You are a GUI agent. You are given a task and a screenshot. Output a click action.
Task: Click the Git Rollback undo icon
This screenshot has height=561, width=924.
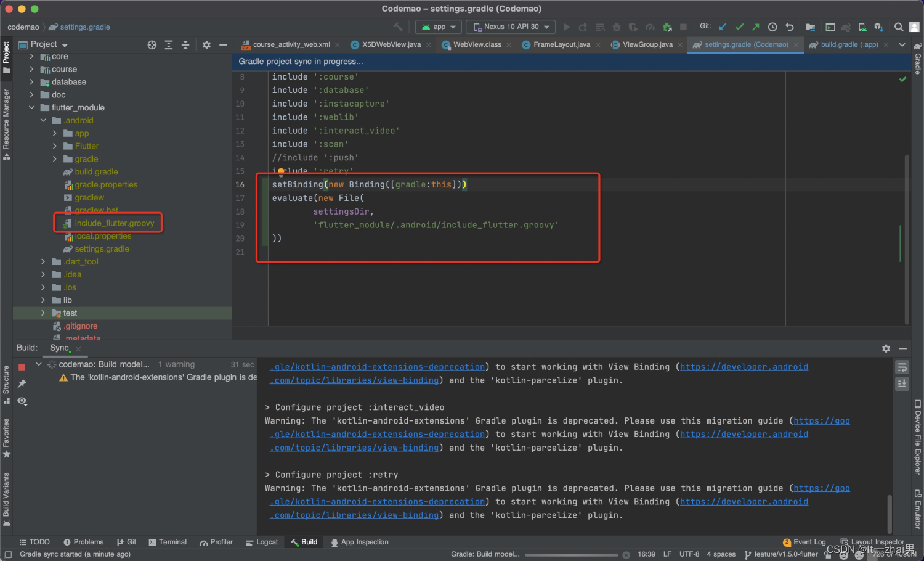tap(790, 27)
